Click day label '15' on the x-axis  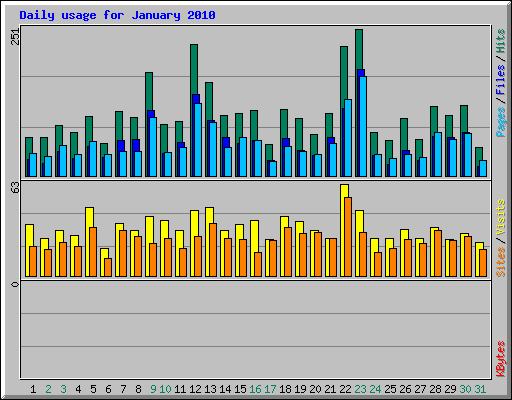click(240, 389)
